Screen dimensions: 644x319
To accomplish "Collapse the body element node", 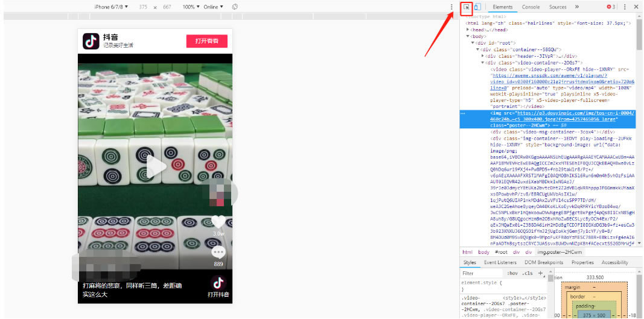I will [468, 37].
